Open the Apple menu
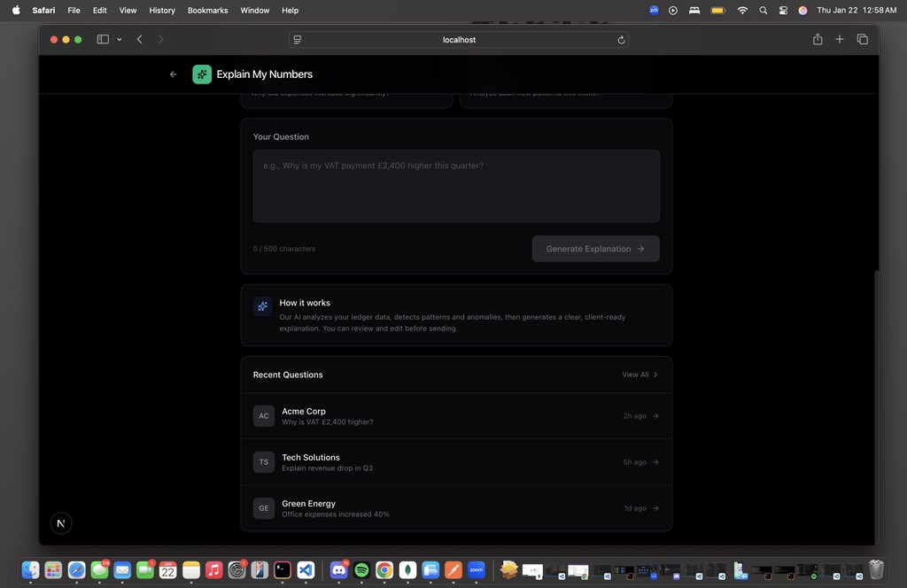The width and height of the screenshot is (907, 588). 16,11
